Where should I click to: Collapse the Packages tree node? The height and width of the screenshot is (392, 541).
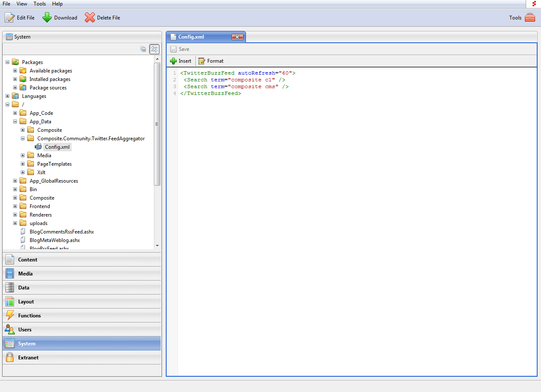[8, 62]
